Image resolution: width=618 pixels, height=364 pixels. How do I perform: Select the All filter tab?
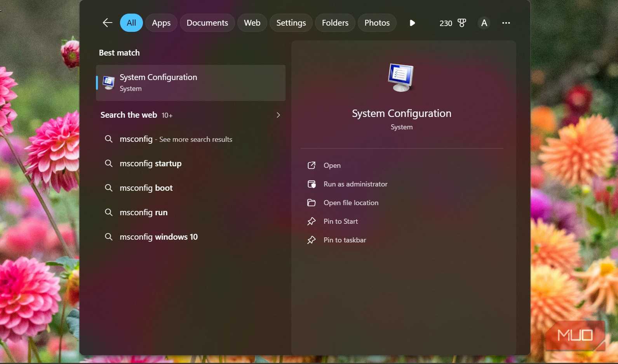tap(131, 23)
